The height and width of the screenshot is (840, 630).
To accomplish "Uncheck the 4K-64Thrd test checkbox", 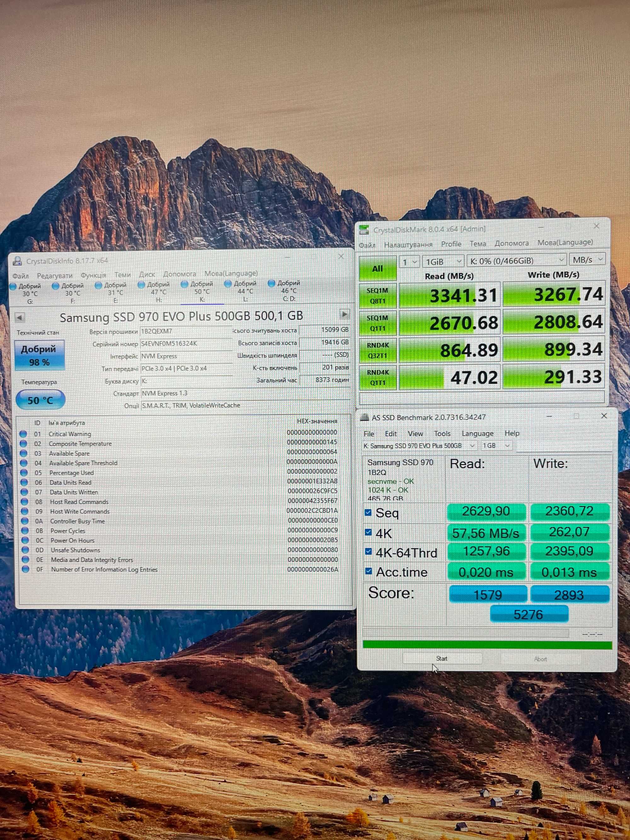I will [x=368, y=551].
